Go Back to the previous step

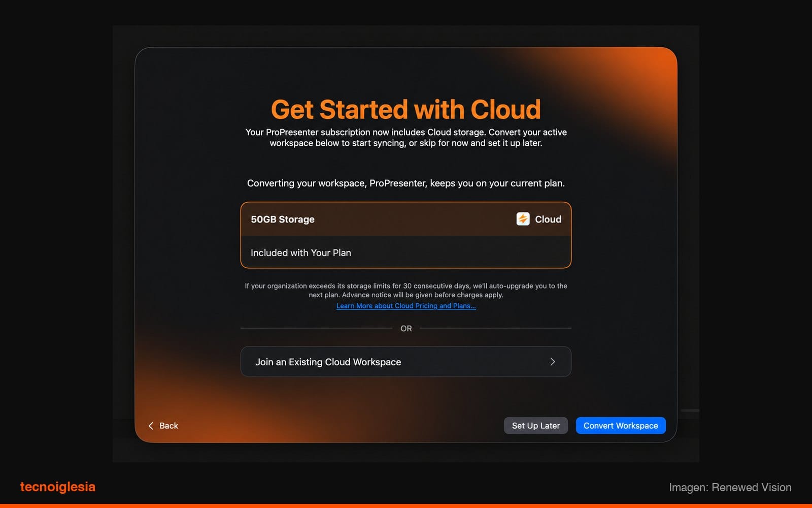coord(163,426)
